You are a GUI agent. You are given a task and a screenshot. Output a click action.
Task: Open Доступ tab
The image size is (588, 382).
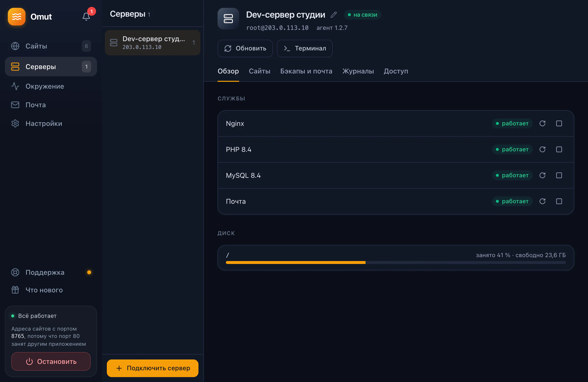point(396,71)
